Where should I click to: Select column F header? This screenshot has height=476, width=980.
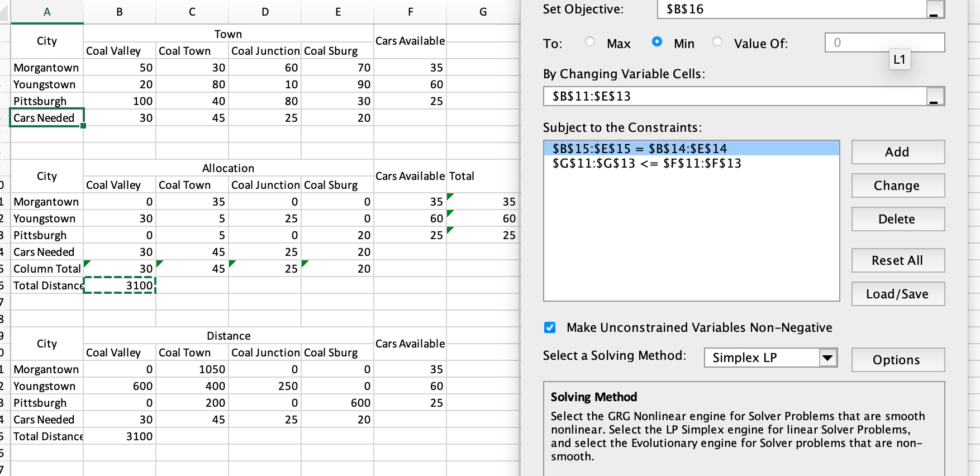(x=410, y=12)
